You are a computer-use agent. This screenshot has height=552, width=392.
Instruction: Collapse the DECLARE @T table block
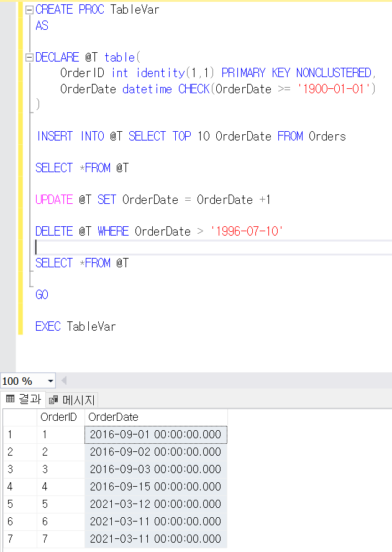30,57
